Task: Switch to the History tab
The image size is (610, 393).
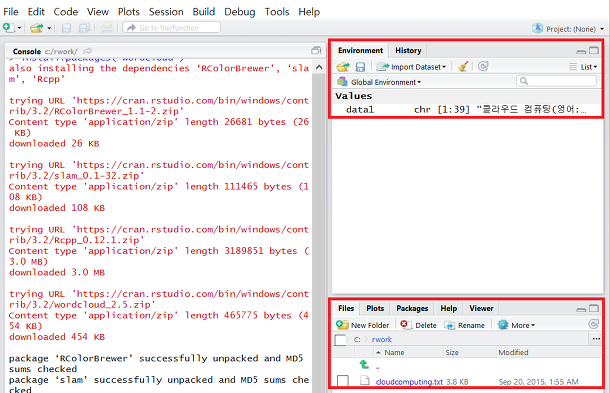Action: point(408,51)
